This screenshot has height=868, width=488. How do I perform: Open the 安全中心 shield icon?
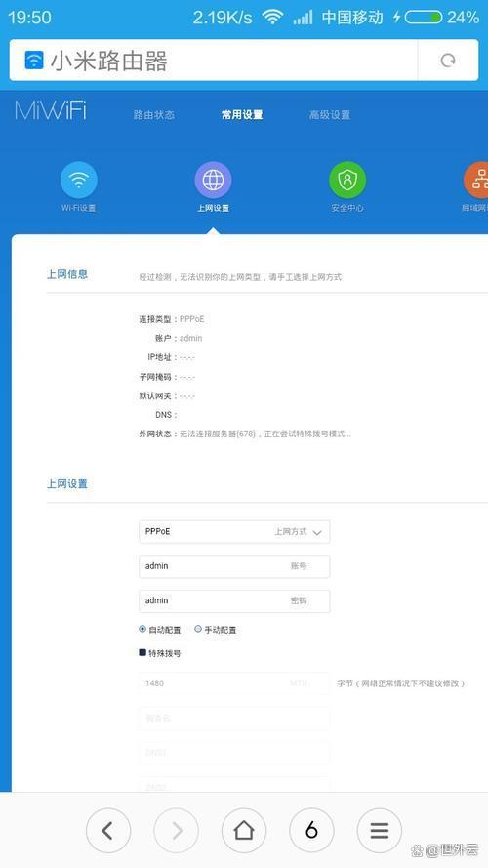(347, 180)
